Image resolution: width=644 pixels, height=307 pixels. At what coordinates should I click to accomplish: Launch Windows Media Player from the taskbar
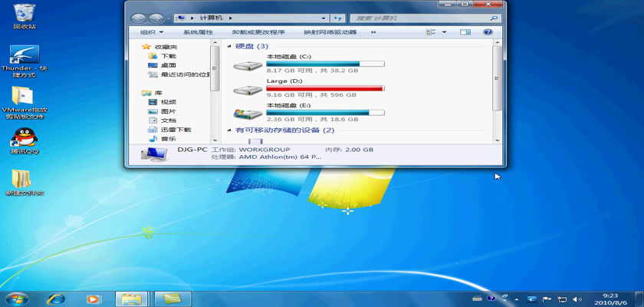click(x=93, y=299)
